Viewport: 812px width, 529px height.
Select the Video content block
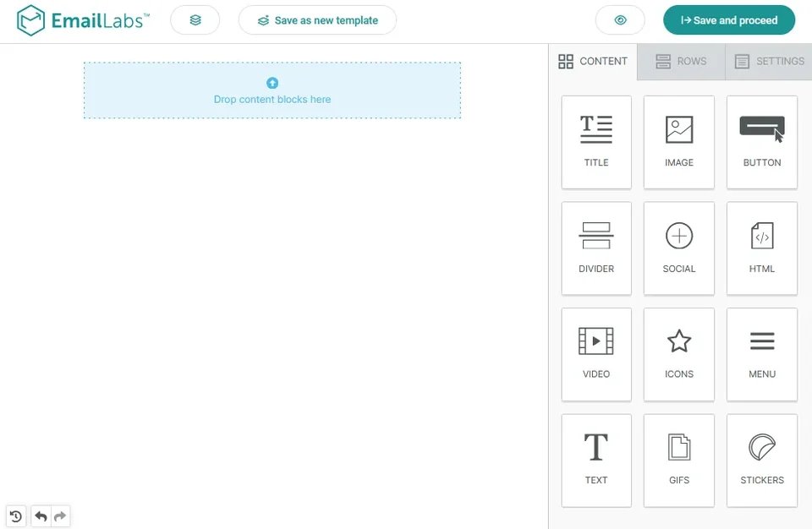[596, 355]
